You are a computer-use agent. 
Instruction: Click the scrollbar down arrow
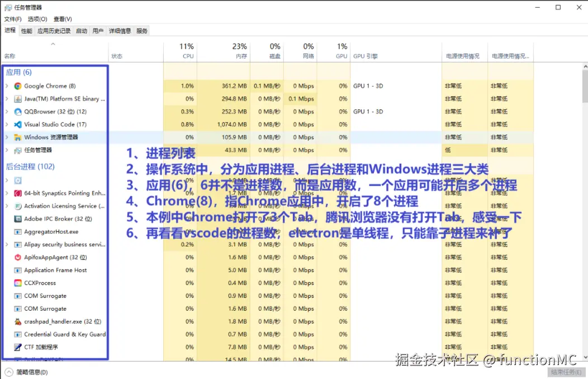[585, 358]
